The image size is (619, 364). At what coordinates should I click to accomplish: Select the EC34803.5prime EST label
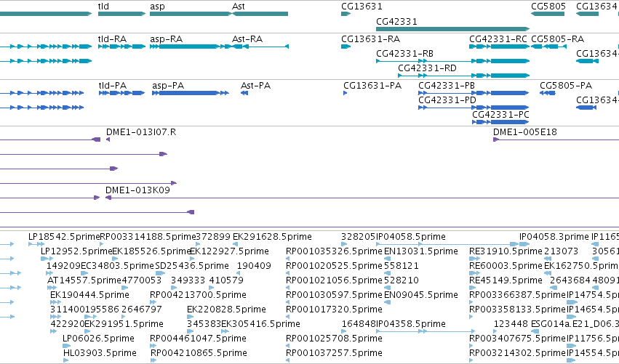pyautogui.click(x=117, y=266)
